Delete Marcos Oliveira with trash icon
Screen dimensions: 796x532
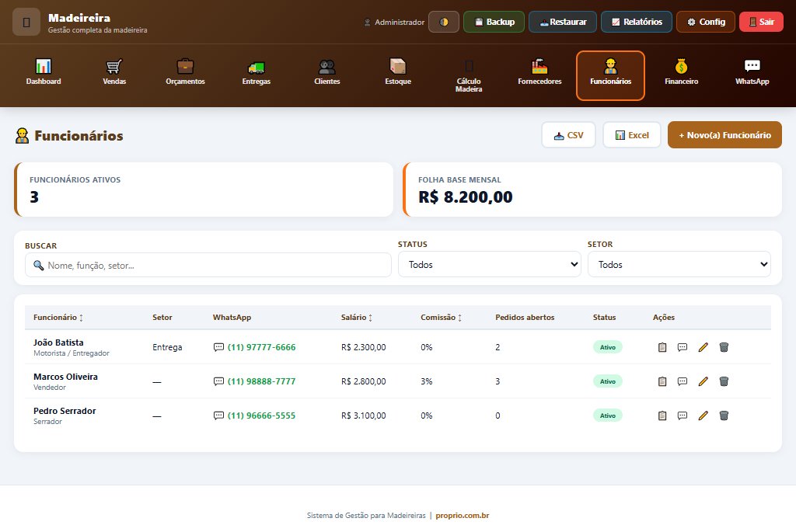pos(724,381)
